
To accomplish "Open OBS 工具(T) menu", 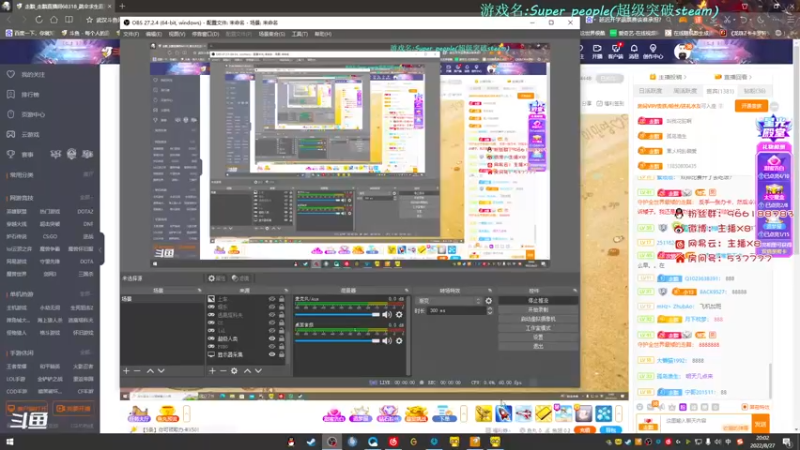I will tap(299, 34).
